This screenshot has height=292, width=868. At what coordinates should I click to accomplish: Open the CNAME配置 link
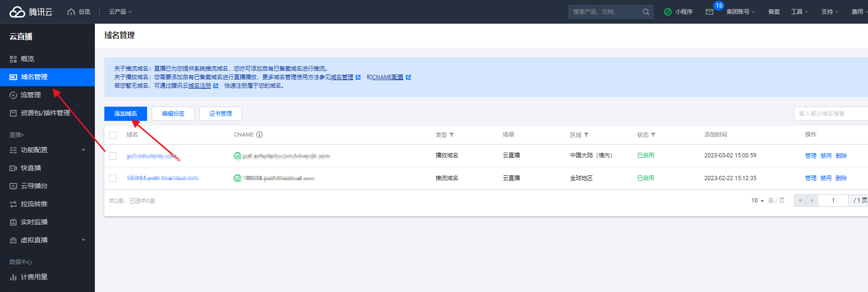(388, 77)
